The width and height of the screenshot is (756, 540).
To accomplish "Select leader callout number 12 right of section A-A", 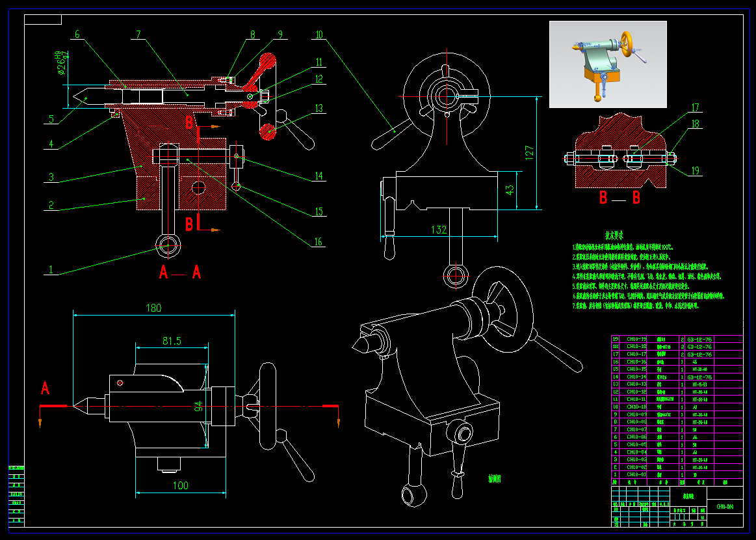I will click(319, 79).
